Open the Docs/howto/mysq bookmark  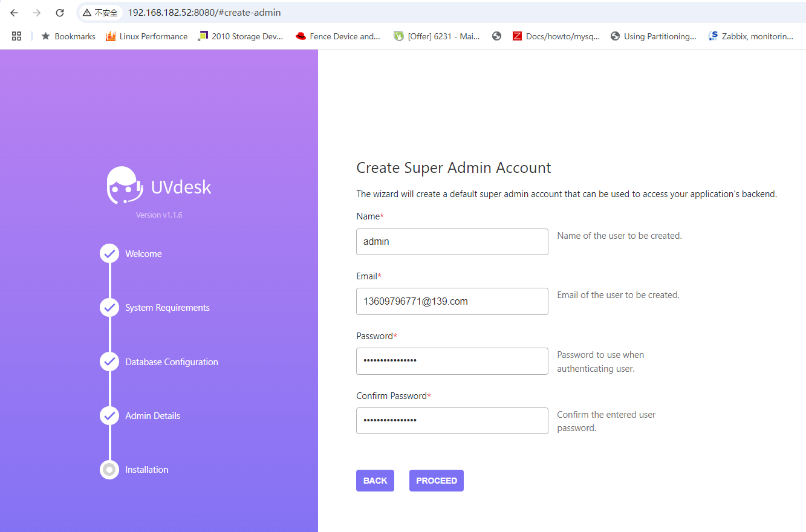click(x=556, y=36)
